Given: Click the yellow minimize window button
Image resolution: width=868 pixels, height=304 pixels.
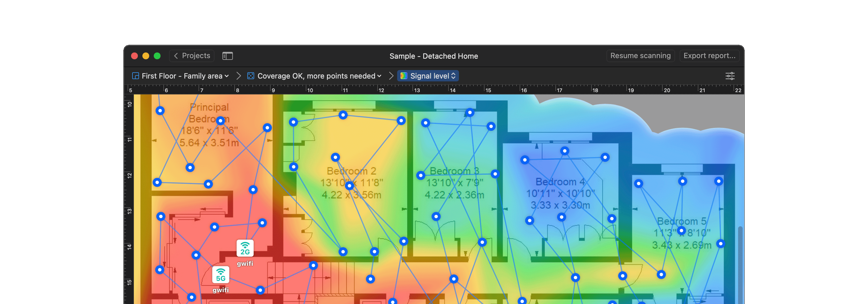Looking at the screenshot, I should click(146, 56).
